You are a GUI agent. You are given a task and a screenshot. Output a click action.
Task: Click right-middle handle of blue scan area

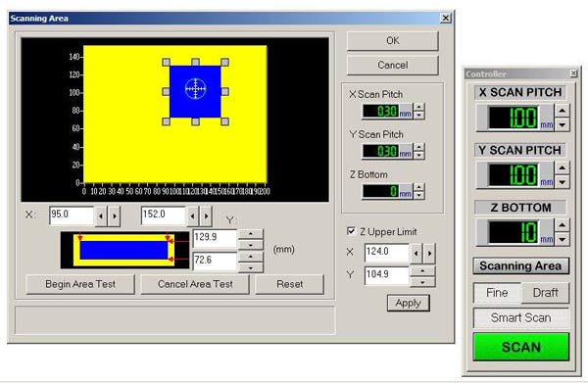coord(224,92)
